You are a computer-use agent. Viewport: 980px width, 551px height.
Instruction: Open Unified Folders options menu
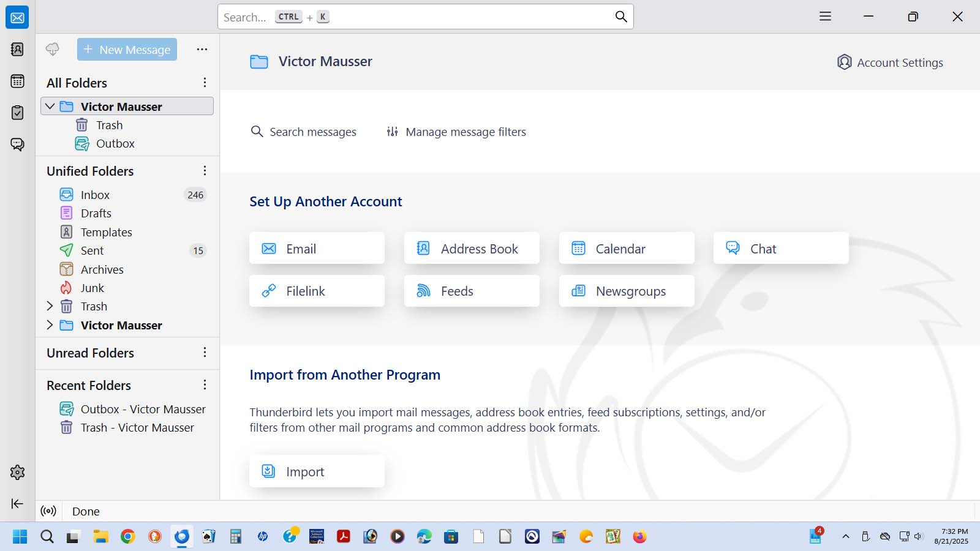coord(205,171)
